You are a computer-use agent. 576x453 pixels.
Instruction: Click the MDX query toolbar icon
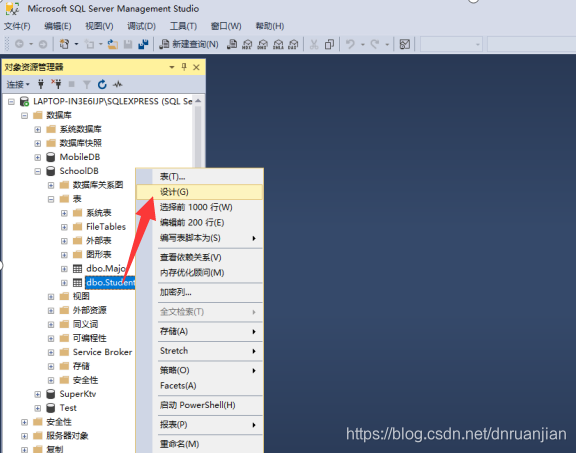pos(247,44)
